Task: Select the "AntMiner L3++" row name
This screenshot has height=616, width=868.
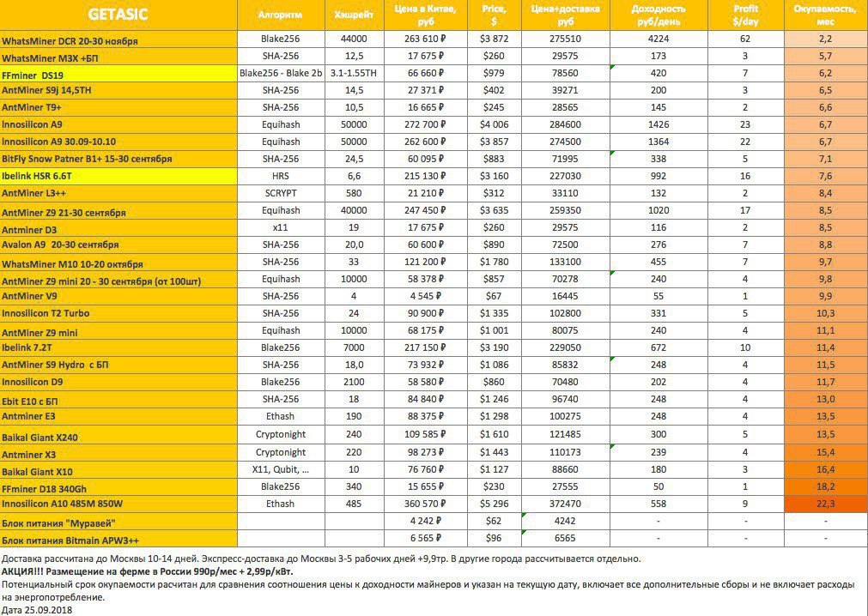Action: [x=118, y=194]
